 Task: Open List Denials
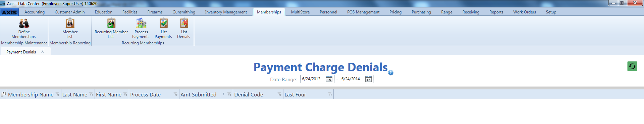[x=184, y=29]
